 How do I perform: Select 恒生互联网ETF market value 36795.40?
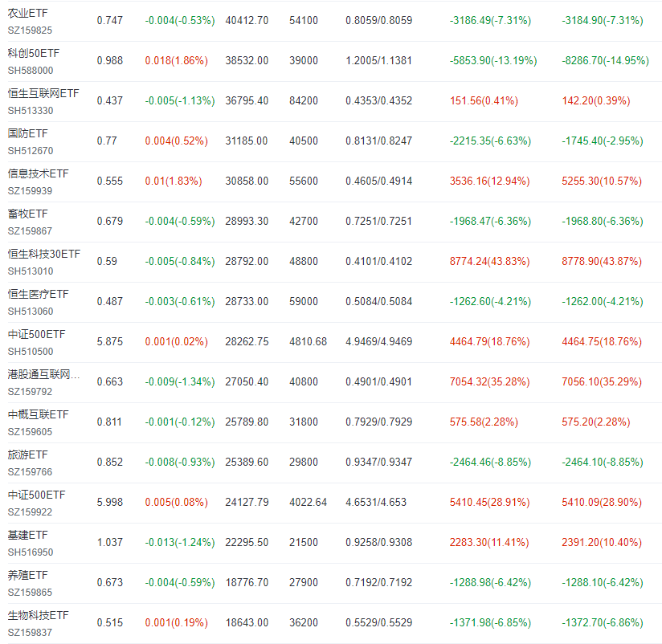click(x=247, y=100)
